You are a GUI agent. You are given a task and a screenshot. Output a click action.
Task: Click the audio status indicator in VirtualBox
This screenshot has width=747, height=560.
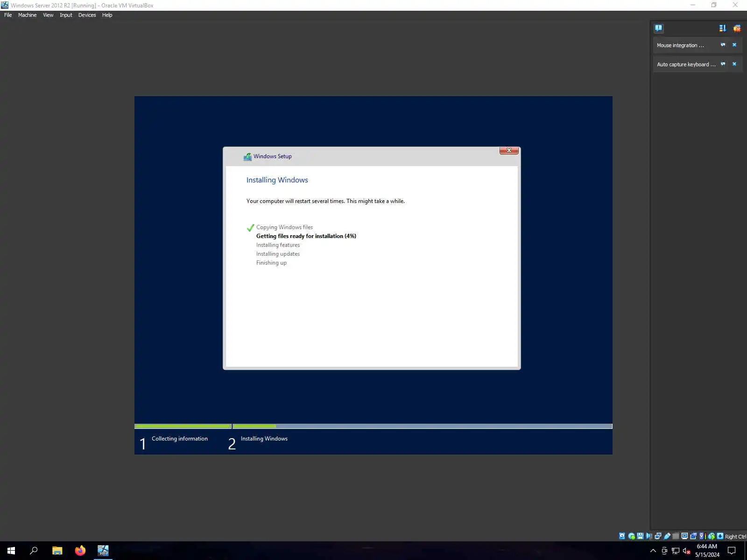click(x=649, y=536)
